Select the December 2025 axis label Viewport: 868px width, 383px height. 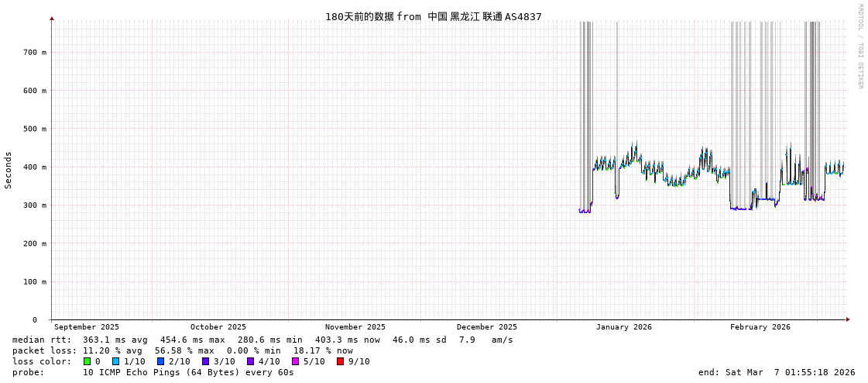click(x=487, y=327)
